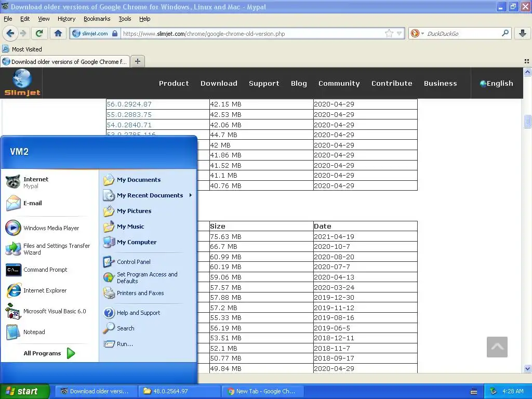Open the downloads arrow icon in the toolbar
Viewport: 532px width, 399px height.
pos(523,33)
